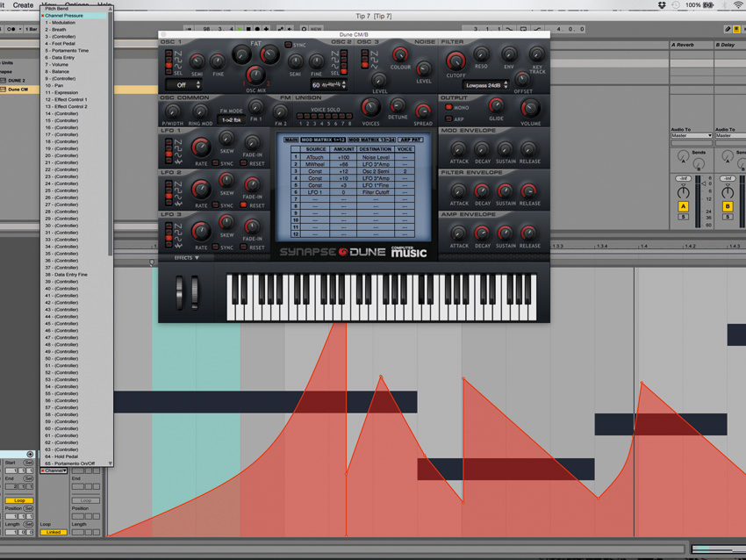This screenshot has height=560, width=746.
Task: Toggle LFO 2 RESET switch
Action: 244,205
